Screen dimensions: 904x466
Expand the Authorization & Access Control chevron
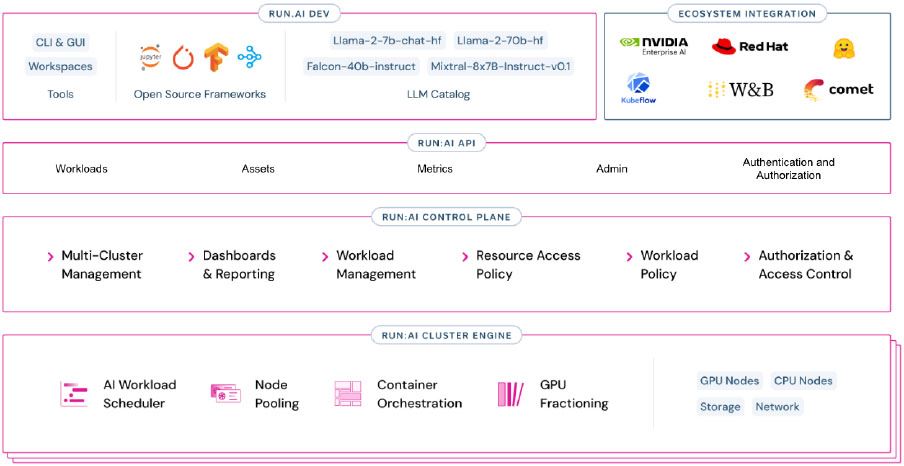point(748,257)
